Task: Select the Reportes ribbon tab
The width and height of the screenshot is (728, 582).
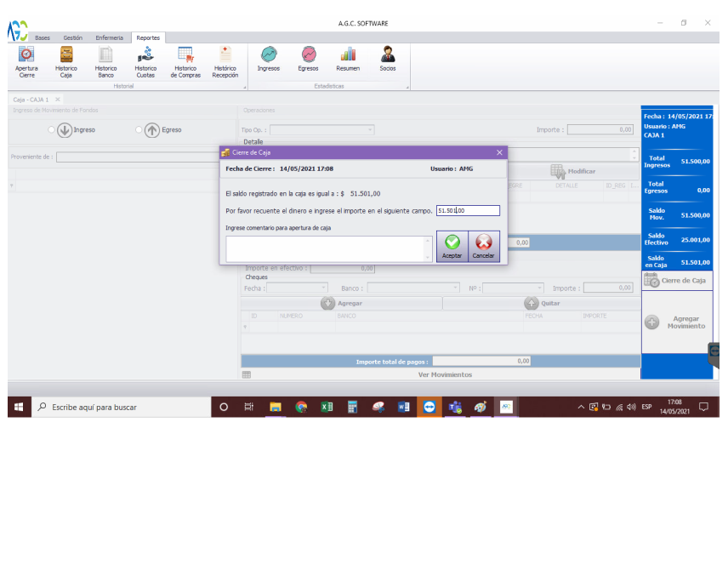Action: (148, 37)
